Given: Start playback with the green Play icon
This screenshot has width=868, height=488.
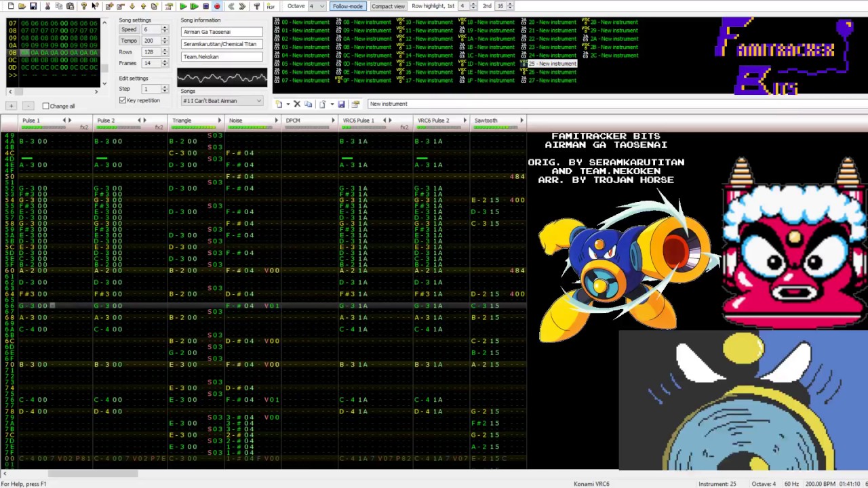Looking at the screenshot, I should point(183,6).
